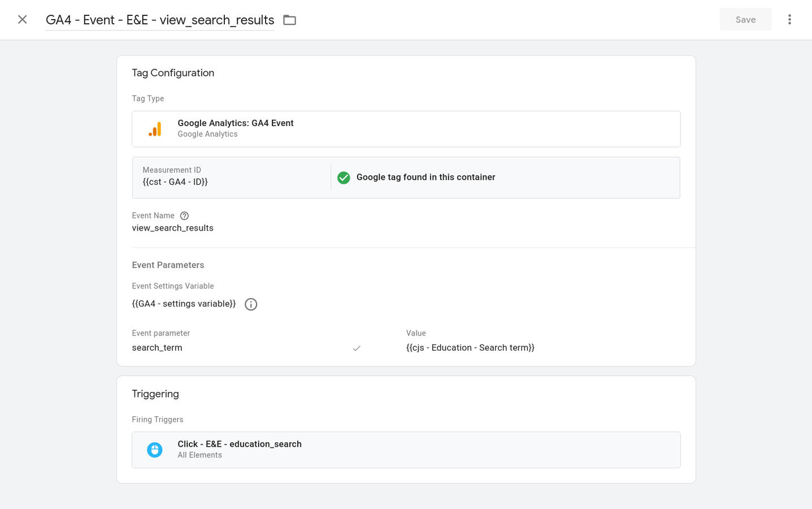Viewport: 812px width, 509px height.
Task: Click the event name view_search_results
Action: click(172, 228)
